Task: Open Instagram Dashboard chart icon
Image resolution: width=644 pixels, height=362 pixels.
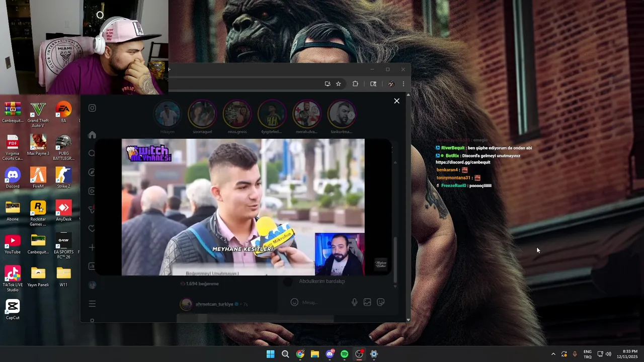Action: tap(92, 266)
